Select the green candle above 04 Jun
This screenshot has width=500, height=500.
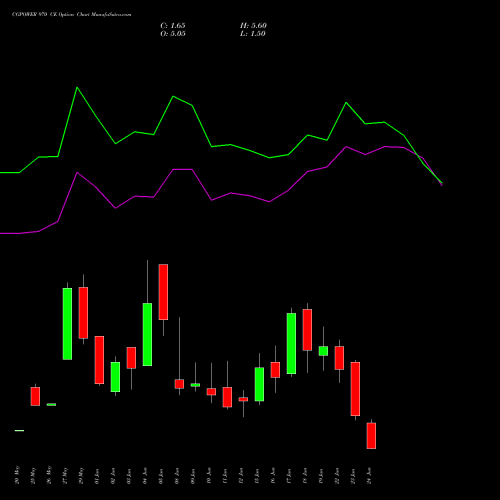pyautogui.click(x=147, y=334)
